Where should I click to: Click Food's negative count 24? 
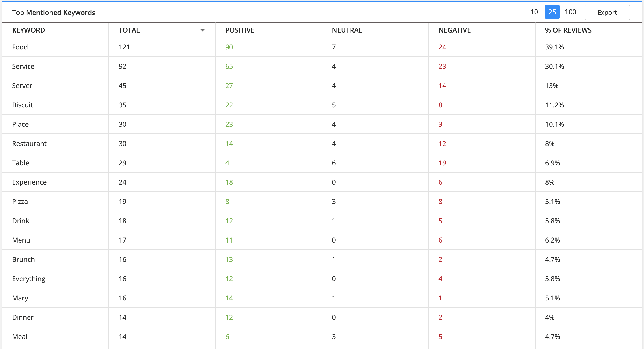pos(442,47)
